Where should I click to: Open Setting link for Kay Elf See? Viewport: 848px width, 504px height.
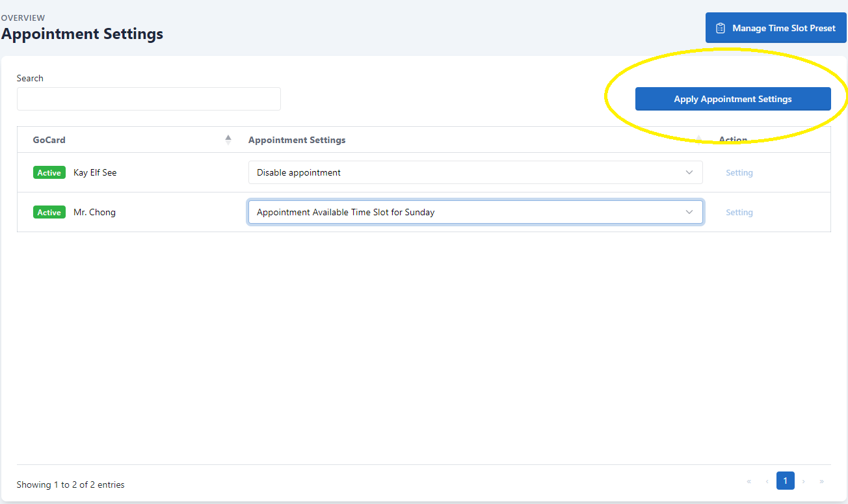tap(739, 173)
